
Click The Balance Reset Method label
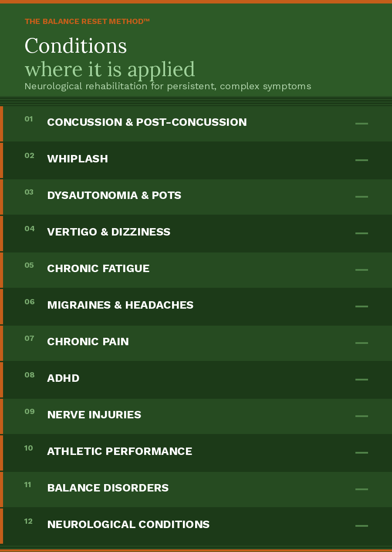(x=87, y=21)
